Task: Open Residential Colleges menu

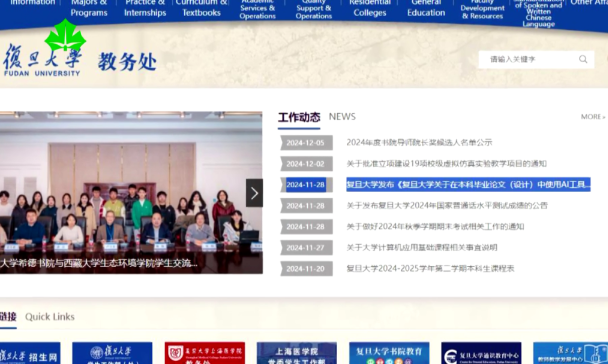Action: click(370, 8)
